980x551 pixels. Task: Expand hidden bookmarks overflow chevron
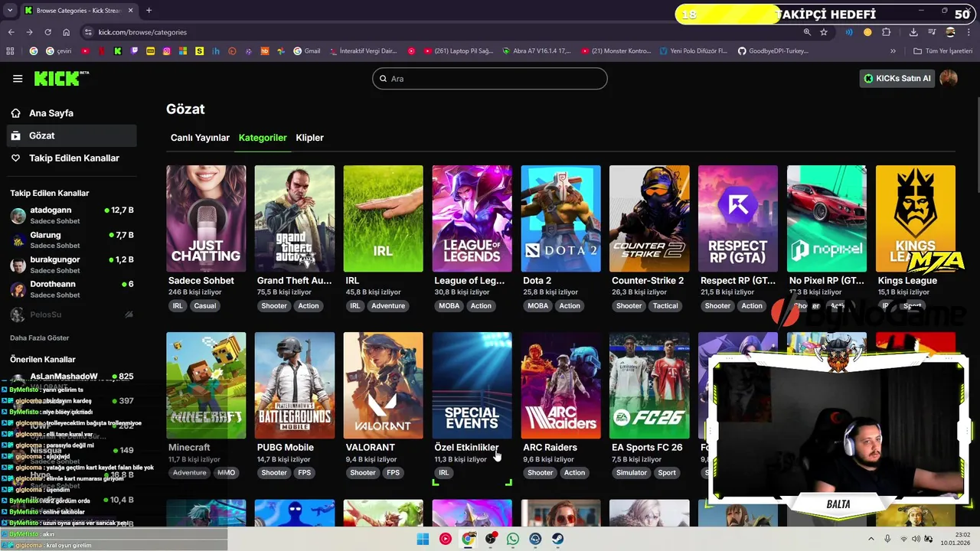click(893, 51)
